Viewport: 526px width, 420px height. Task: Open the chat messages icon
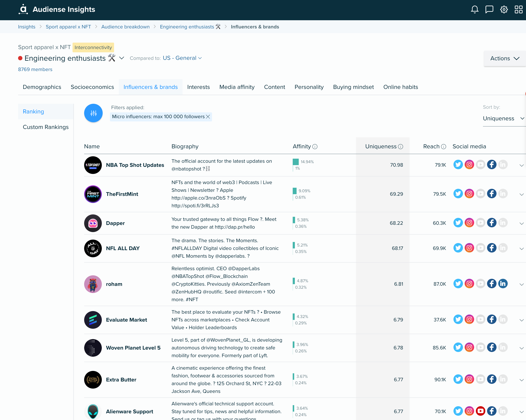(489, 9)
